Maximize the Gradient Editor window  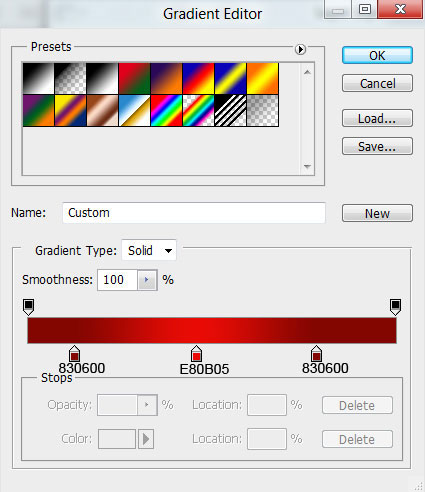[365, 9]
